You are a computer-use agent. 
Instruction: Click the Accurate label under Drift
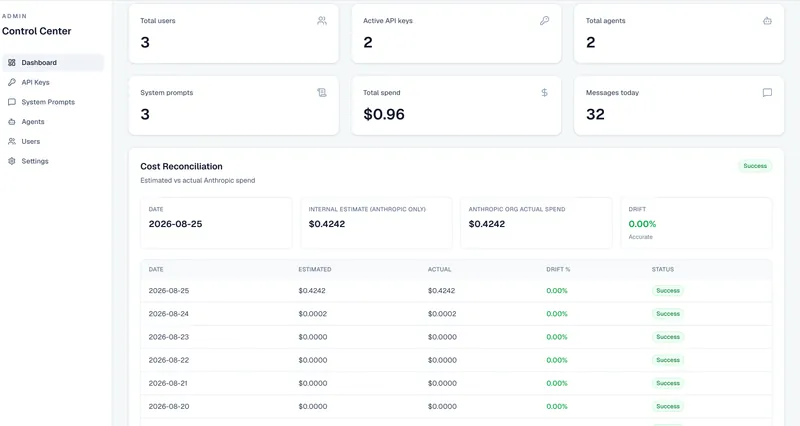pyautogui.click(x=640, y=237)
